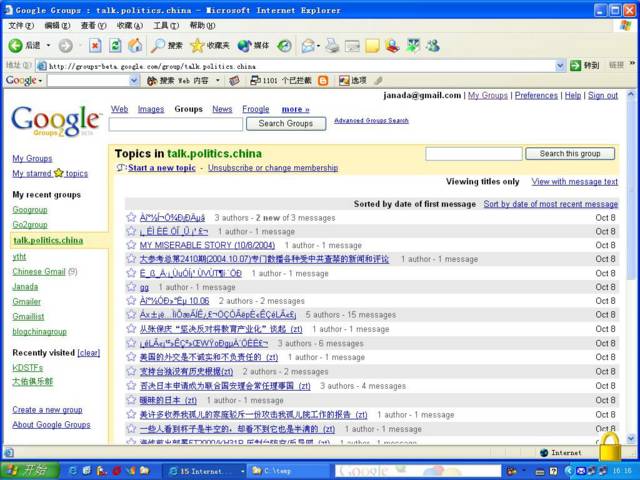Click the Google toolbar search web icon
The width and height of the screenshot is (640, 480).
click(152, 81)
